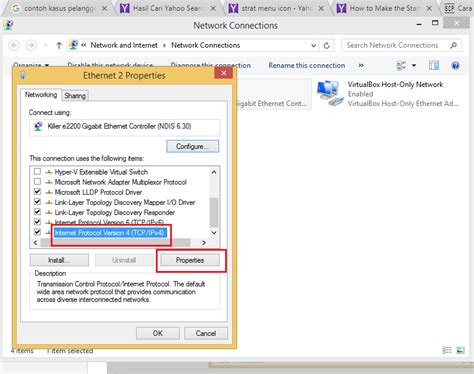Open Properties for selected item
The width and height of the screenshot is (474, 374).
tap(190, 260)
